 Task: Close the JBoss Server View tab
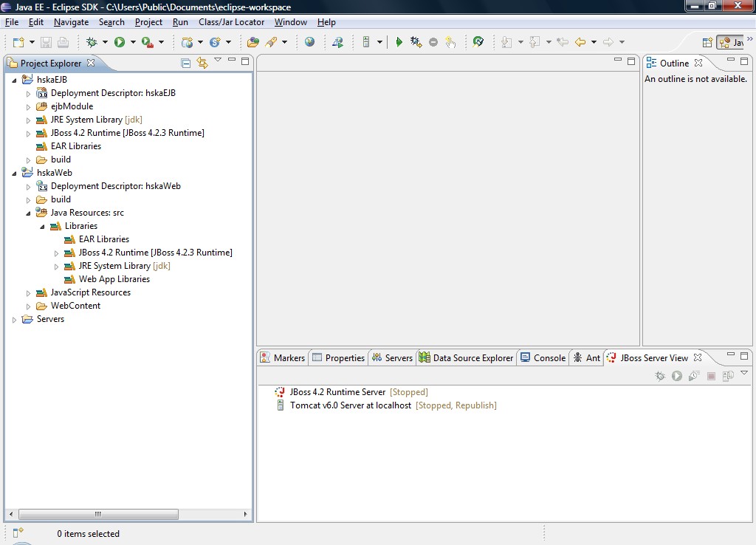click(x=698, y=358)
